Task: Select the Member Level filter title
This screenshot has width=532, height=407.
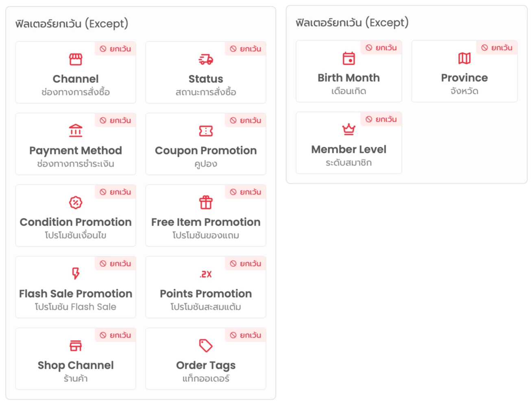Action: [349, 149]
